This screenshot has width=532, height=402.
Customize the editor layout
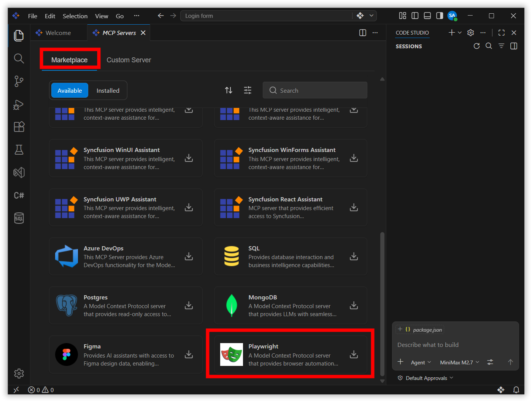click(x=402, y=16)
